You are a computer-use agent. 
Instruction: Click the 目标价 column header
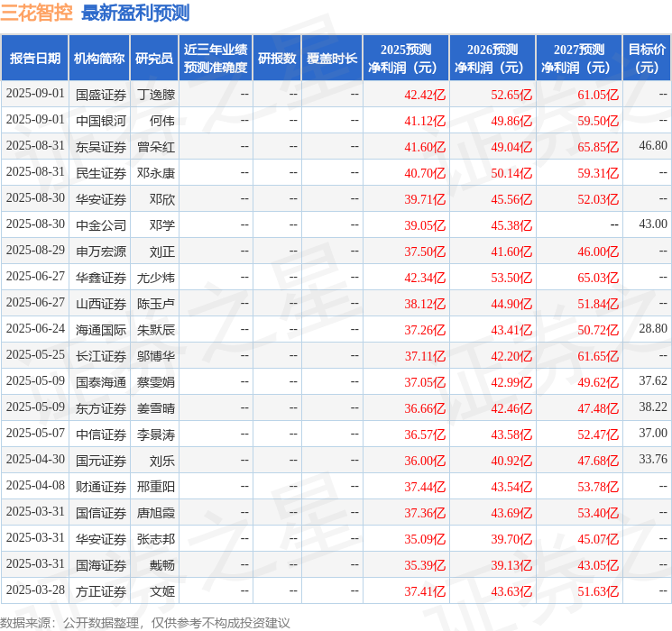(x=647, y=59)
